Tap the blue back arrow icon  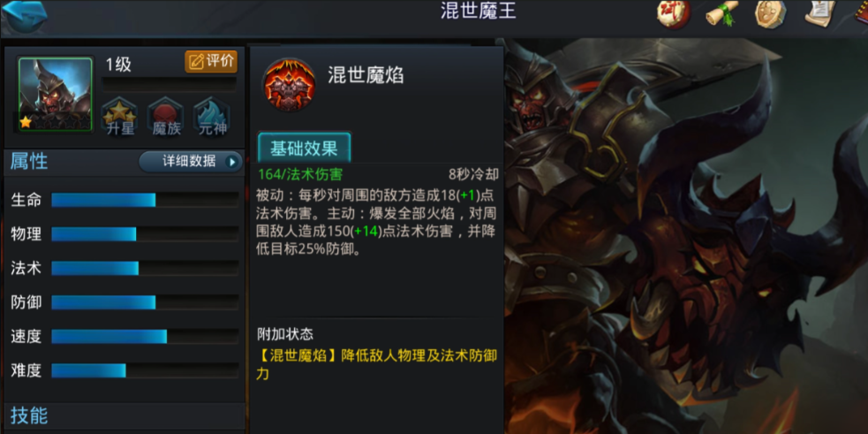click(x=25, y=17)
